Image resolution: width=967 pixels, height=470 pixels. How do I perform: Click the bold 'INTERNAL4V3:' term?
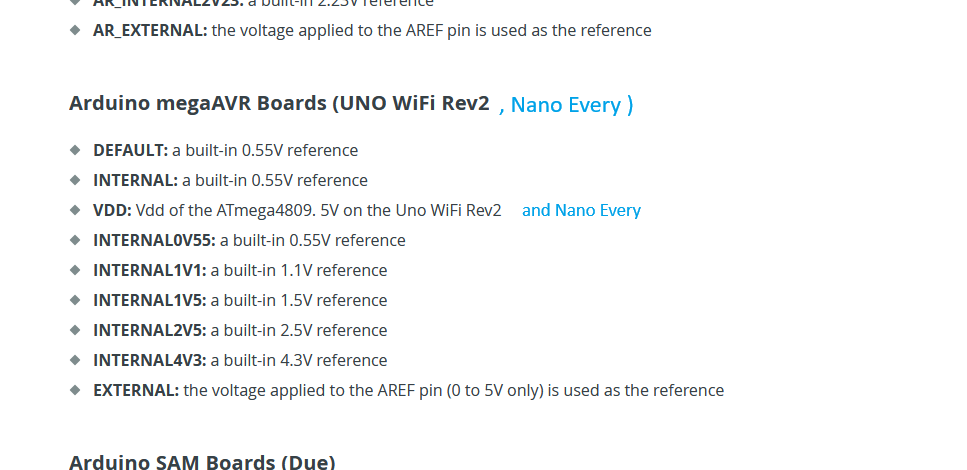(150, 360)
